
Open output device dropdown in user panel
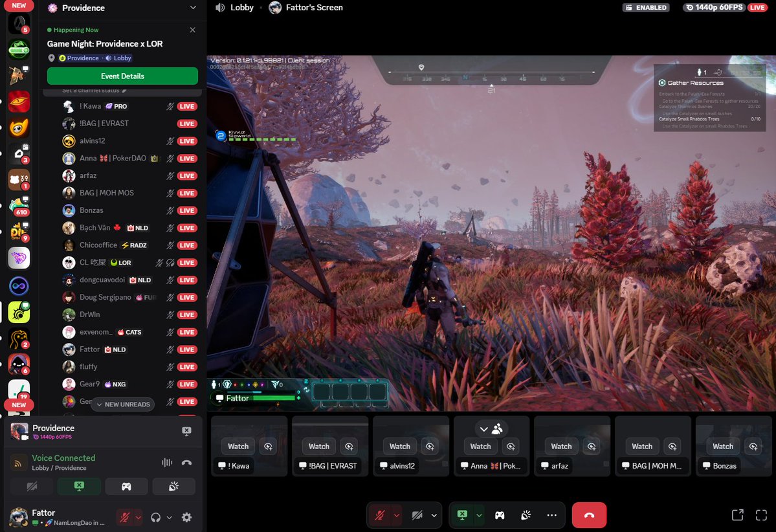pyautogui.click(x=170, y=517)
